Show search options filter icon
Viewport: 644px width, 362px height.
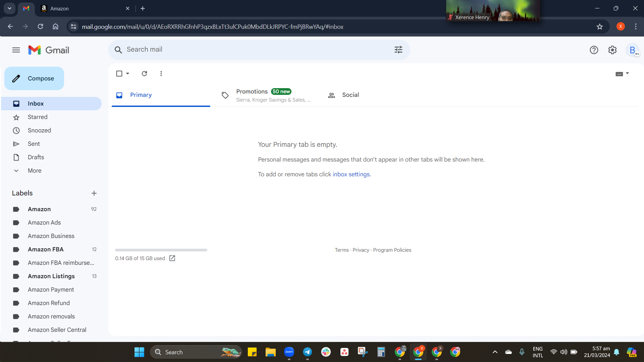[x=398, y=50]
